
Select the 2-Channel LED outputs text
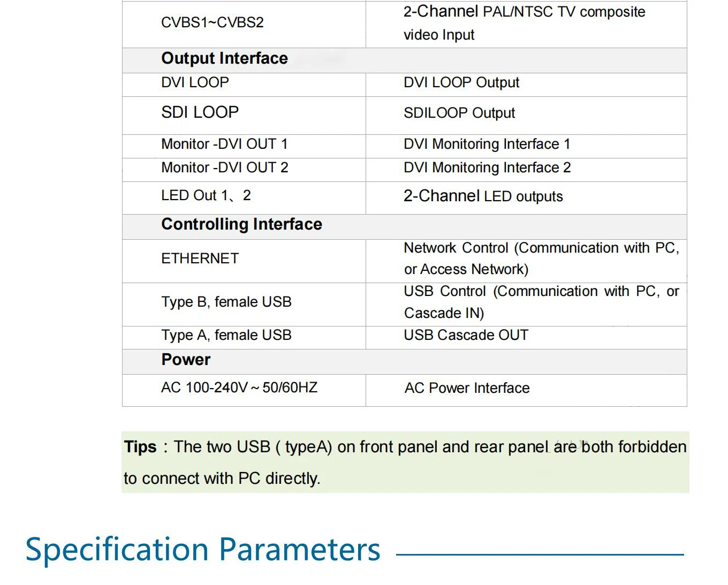coord(483,196)
